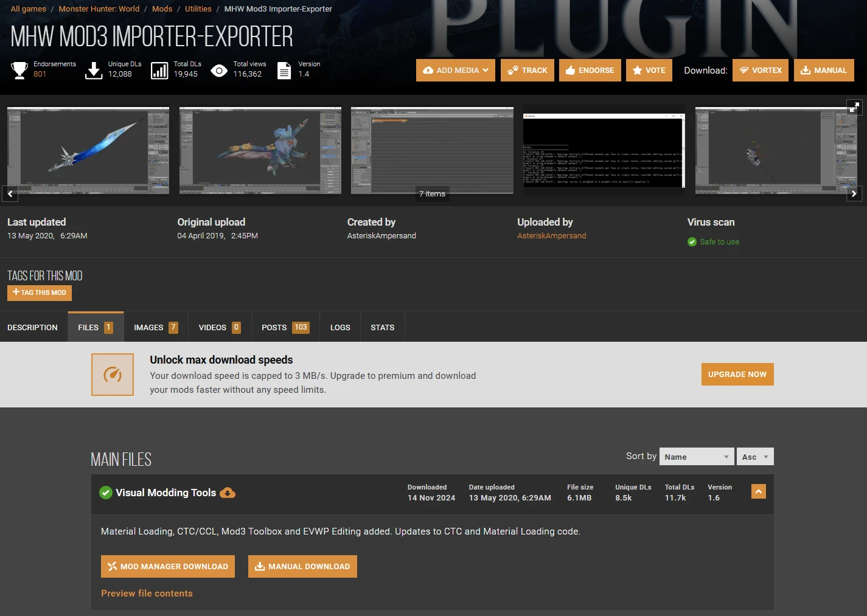Image resolution: width=867 pixels, height=616 pixels.
Task: Click the file's Unique DLs value 8.5k
Action: (624, 498)
